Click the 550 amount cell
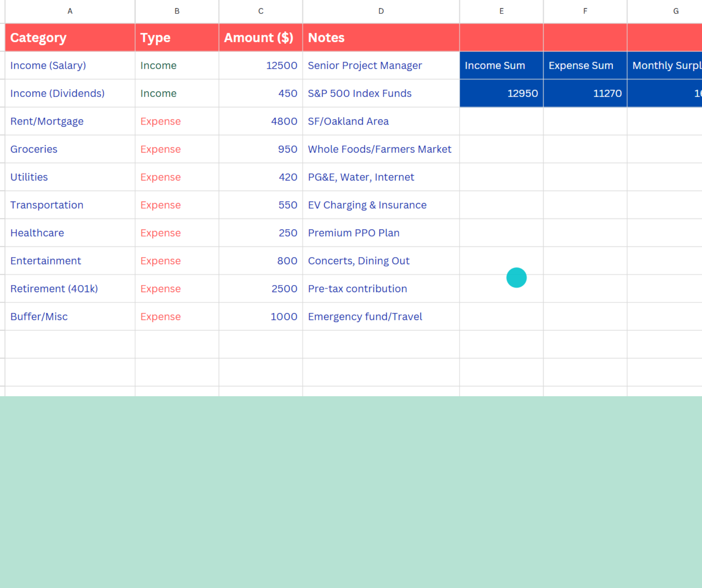 261,205
